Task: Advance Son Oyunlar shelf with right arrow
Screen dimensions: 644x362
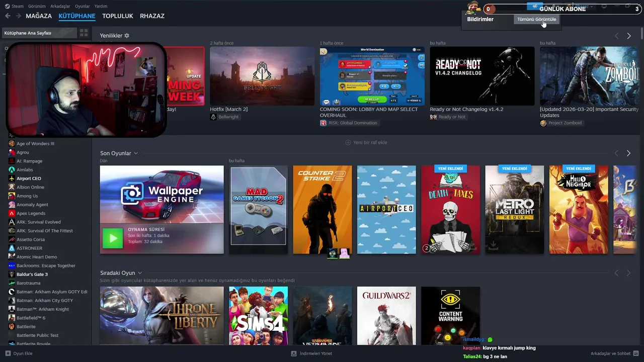Action: (x=628, y=153)
